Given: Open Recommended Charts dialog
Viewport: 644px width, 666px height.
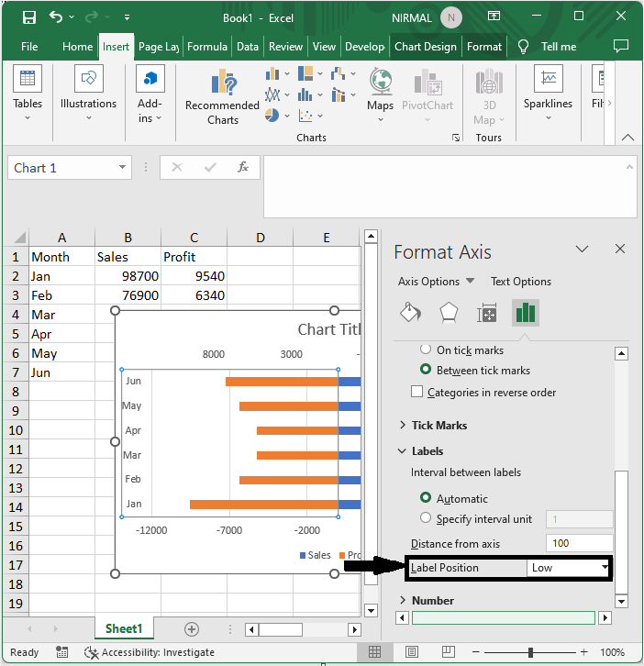Looking at the screenshot, I should point(222,98).
